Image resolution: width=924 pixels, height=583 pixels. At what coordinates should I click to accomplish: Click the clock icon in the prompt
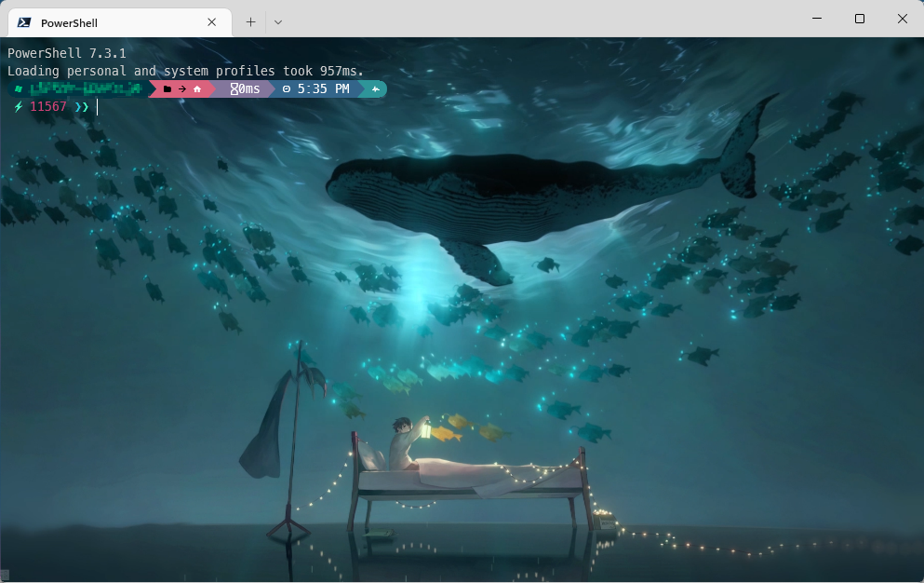click(287, 89)
